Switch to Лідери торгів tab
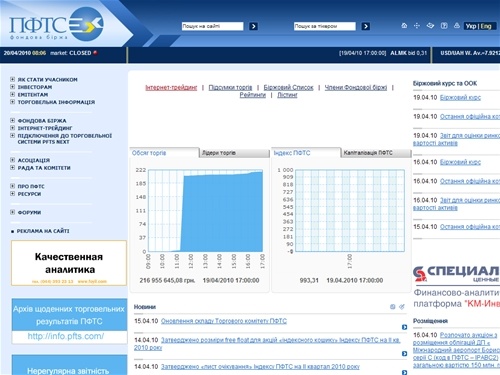 235,153
